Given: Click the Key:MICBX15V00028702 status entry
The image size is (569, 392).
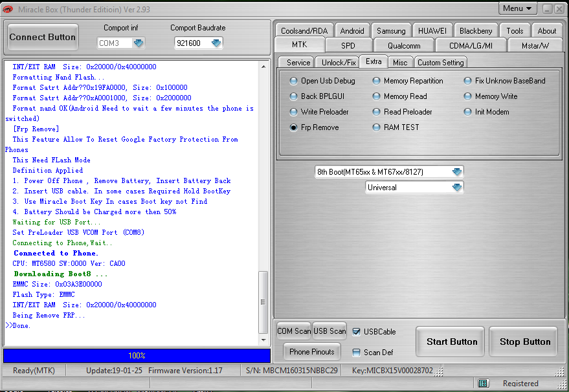Looking at the screenshot, I should coord(392,371).
